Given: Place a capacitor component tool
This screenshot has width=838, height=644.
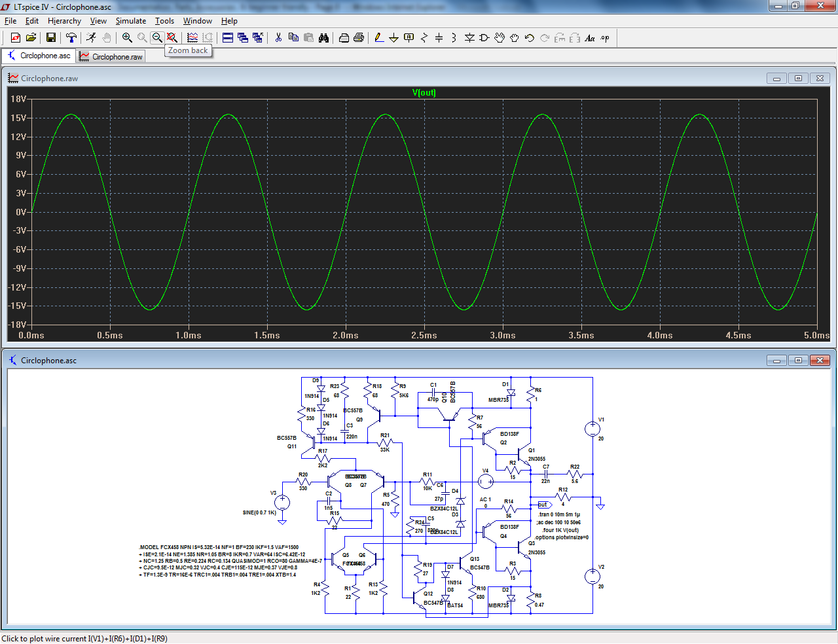Looking at the screenshot, I should pyautogui.click(x=439, y=38).
